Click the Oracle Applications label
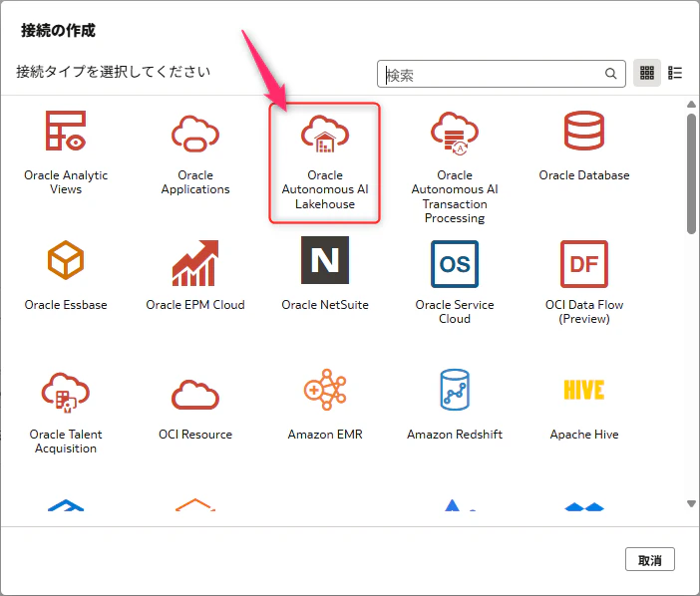This screenshot has height=596, width=700. pyautogui.click(x=195, y=182)
